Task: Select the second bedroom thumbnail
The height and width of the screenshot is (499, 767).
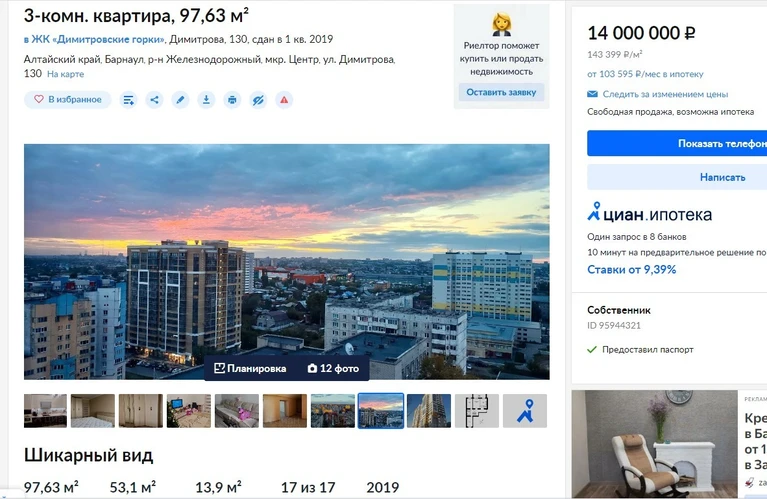Action: tap(93, 411)
